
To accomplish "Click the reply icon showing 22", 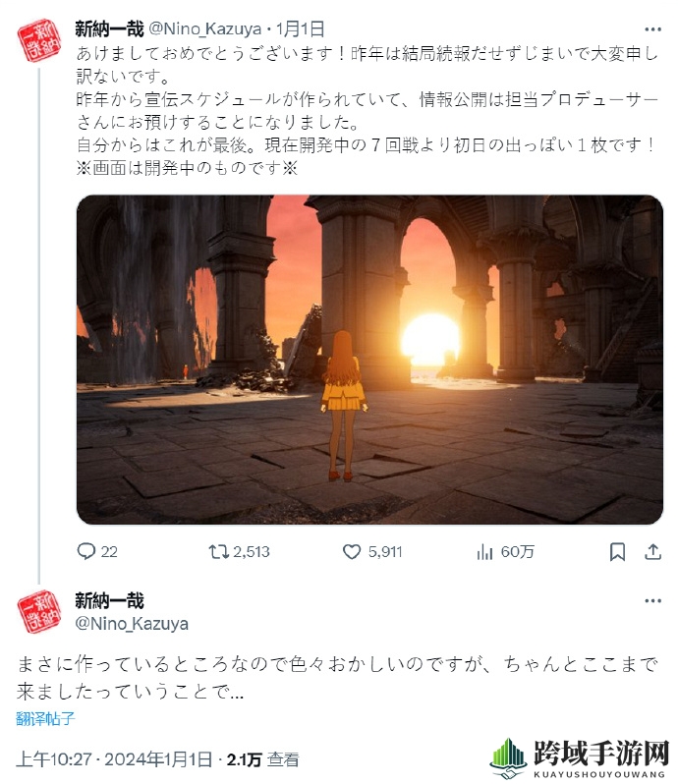I will [86, 551].
